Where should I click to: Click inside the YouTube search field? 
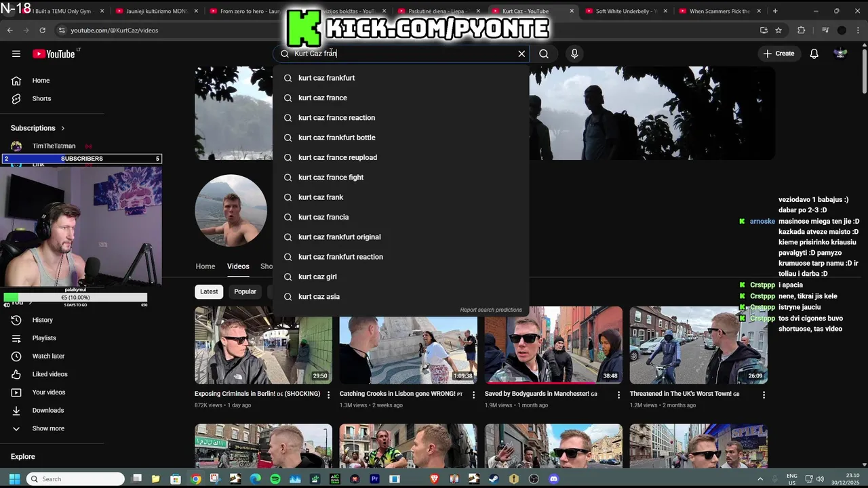click(400, 54)
